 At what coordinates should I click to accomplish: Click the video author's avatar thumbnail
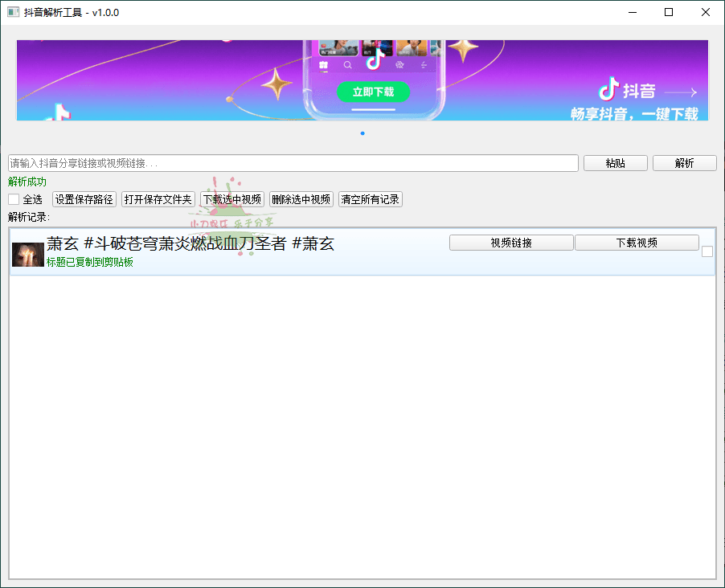tap(27, 254)
